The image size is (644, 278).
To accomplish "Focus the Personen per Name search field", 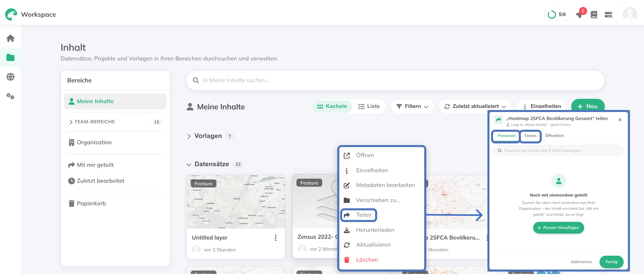I will click(558, 151).
